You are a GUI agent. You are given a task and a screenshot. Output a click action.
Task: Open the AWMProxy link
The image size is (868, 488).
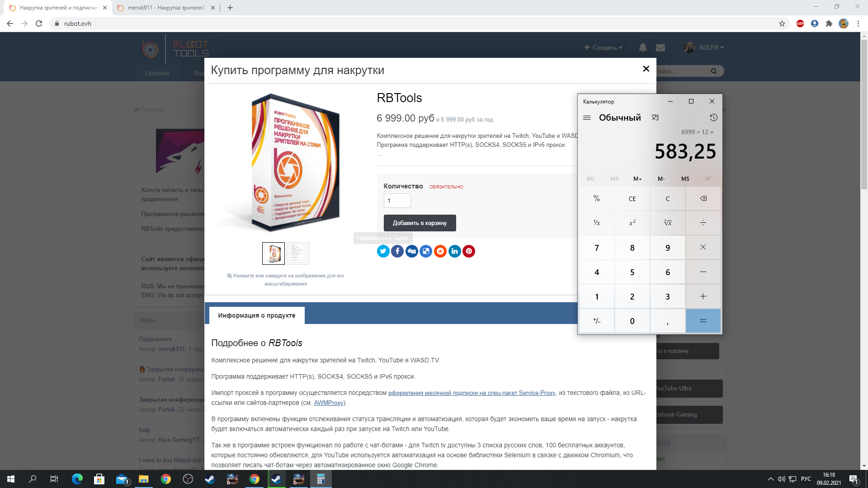(329, 403)
